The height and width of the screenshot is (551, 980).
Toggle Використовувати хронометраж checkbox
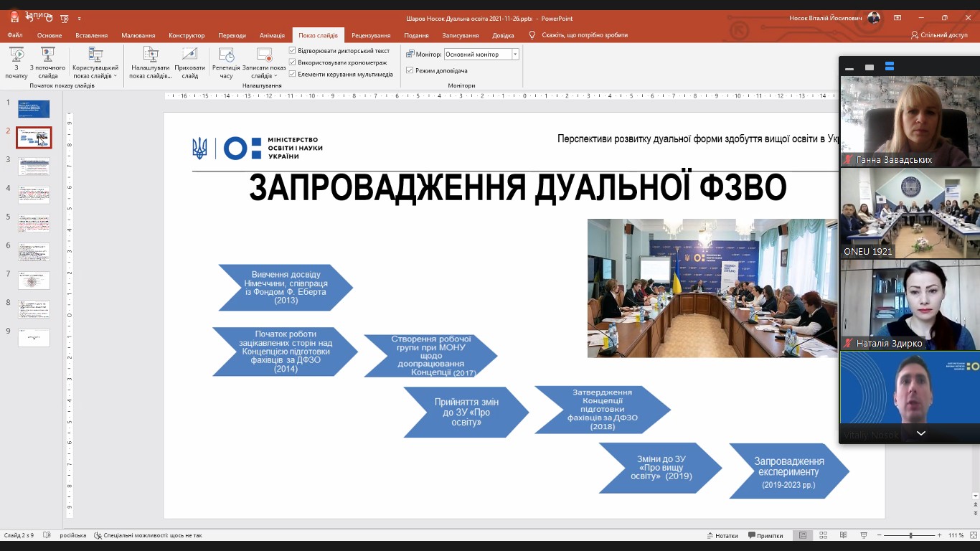click(293, 62)
